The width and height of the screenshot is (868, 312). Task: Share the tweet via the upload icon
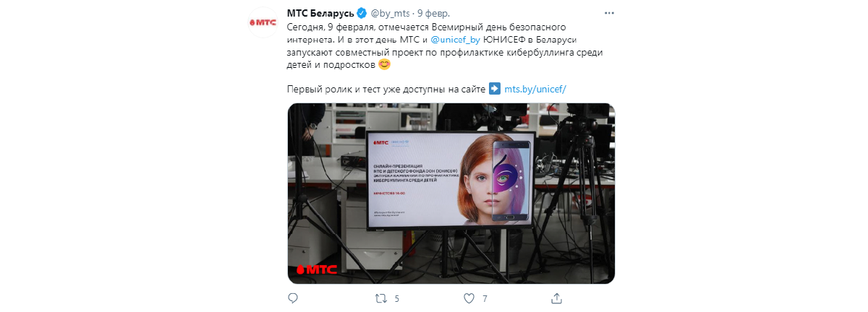pos(556,298)
